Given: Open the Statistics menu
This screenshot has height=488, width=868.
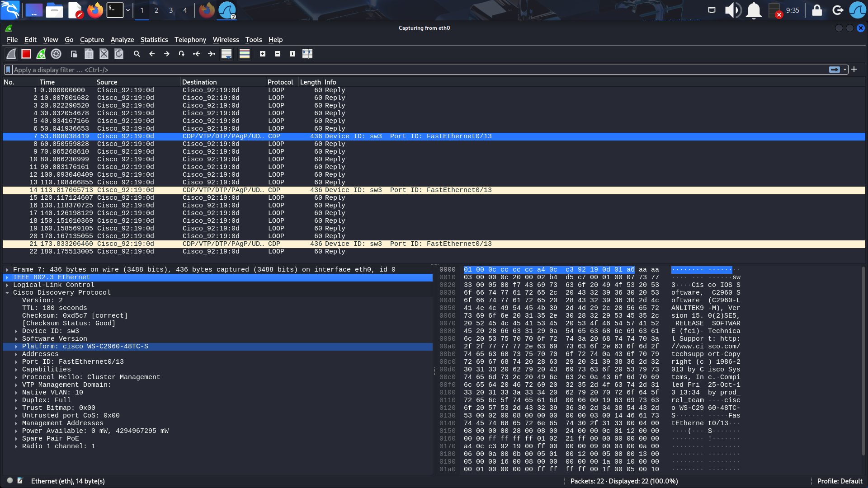Looking at the screenshot, I should click(x=154, y=40).
